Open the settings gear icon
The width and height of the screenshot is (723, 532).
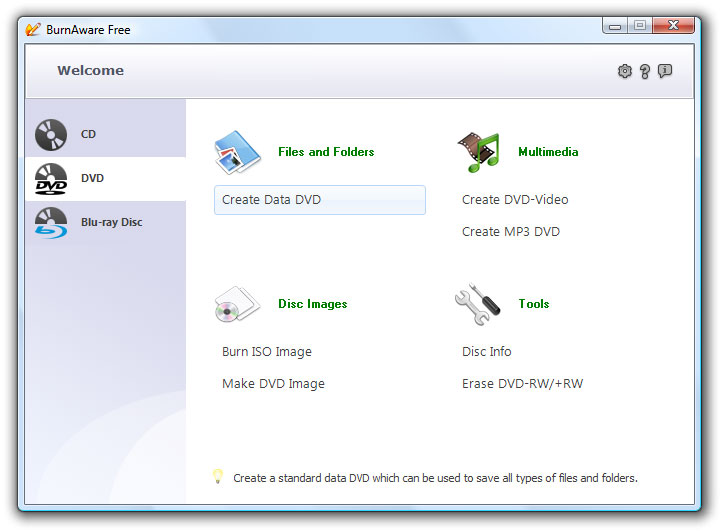(x=624, y=71)
